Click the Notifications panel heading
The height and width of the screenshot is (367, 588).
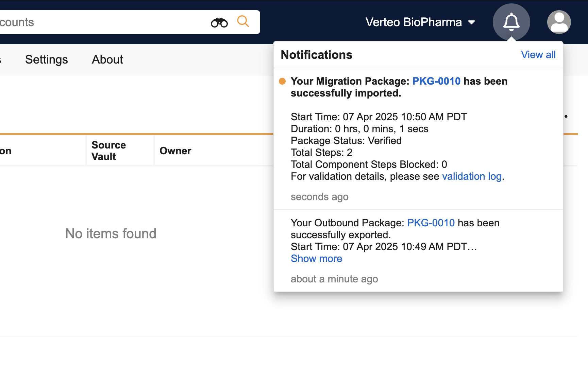click(x=316, y=55)
